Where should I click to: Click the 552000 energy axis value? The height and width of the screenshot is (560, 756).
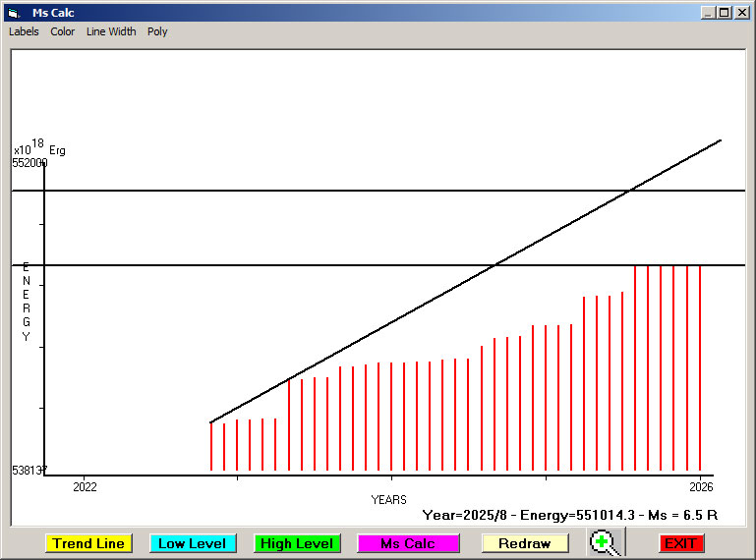(29, 163)
